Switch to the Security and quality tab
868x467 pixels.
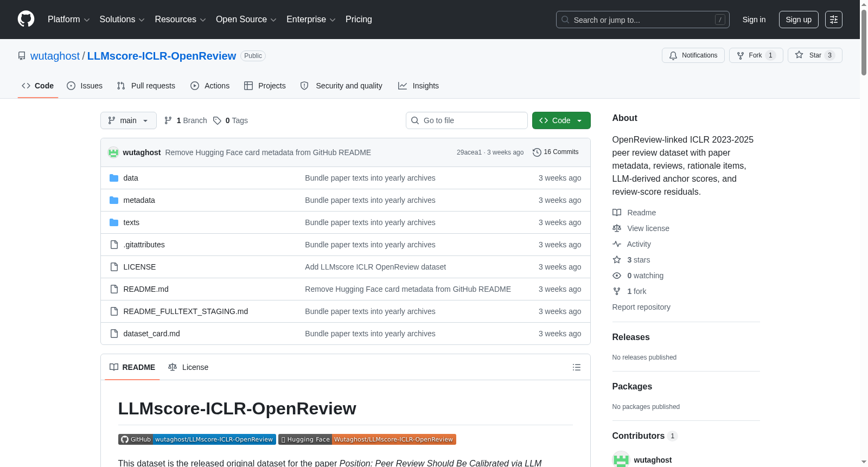341,86
